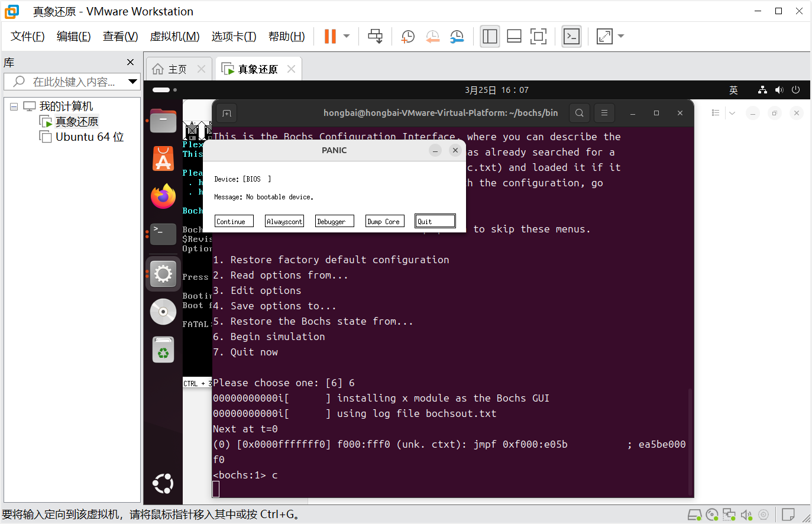Click the sound card status icon
The height and width of the screenshot is (524, 812).
coord(746,515)
